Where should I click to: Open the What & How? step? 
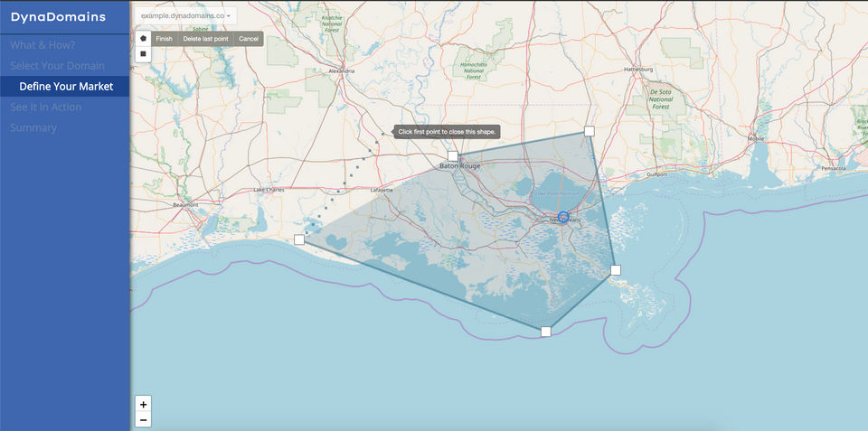42,45
